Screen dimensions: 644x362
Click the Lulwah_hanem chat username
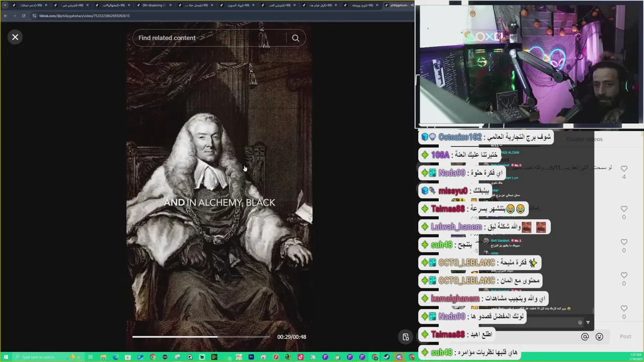(x=456, y=227)
